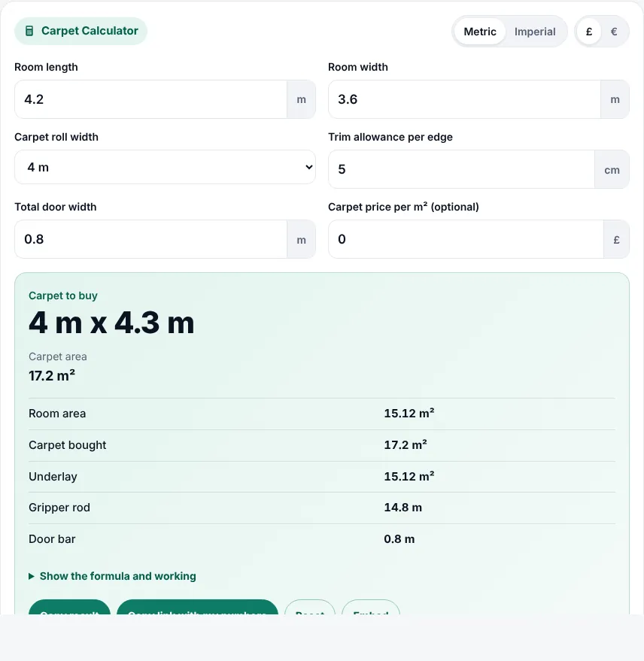This screenshot has width=644, height=661.
Task: Click the 'Trim allowance per edge' label
Action: 390,137
